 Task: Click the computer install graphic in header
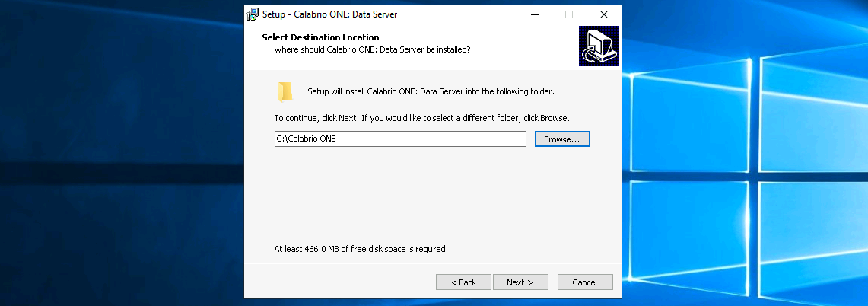(599, 46)
